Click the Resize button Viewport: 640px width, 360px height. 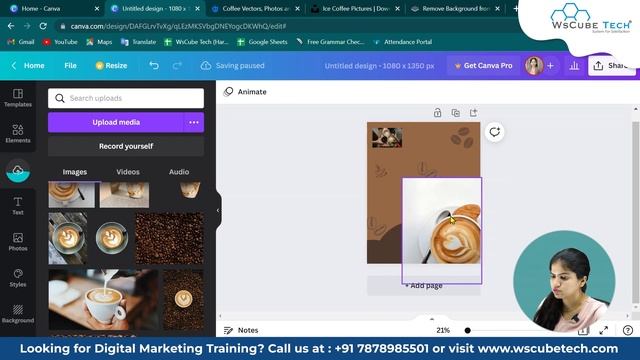point(111,65)
